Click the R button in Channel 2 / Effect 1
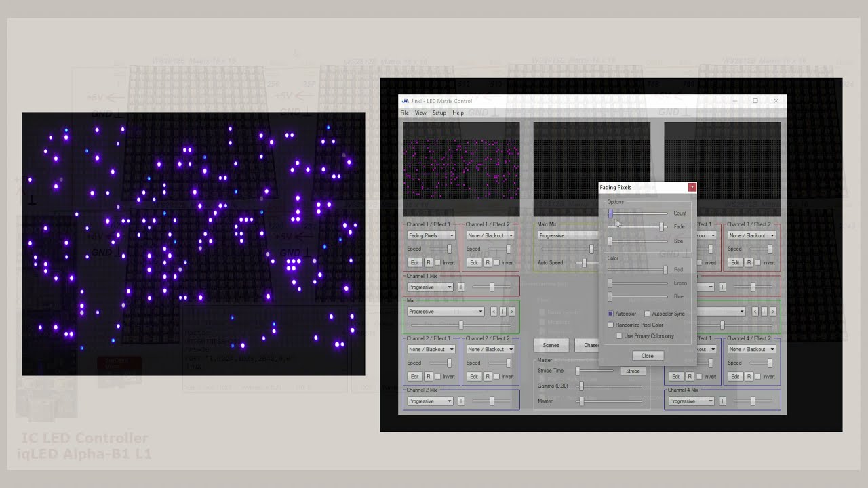The height and width of the screenshot is (488, 868). [428, 376]
